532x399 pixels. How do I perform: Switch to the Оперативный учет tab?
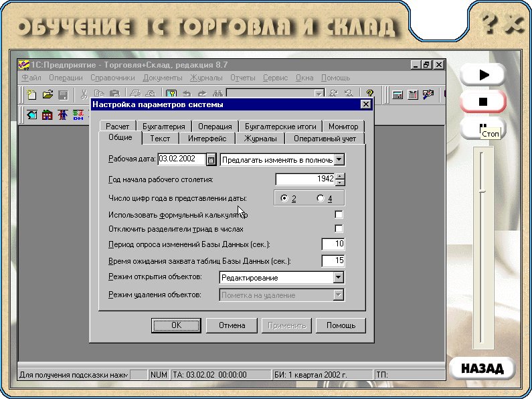pos(325,139)
